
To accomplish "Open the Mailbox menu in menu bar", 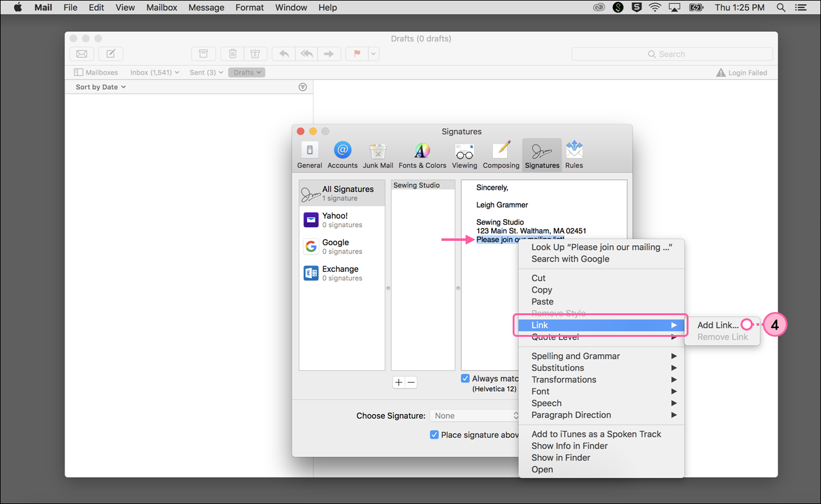I will [162, 7].
